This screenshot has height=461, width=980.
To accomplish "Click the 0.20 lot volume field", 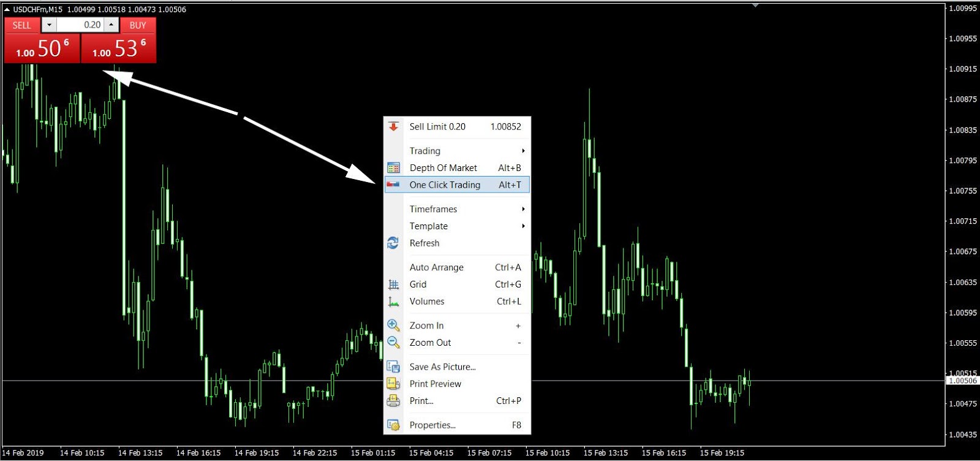I will point(80,25).
